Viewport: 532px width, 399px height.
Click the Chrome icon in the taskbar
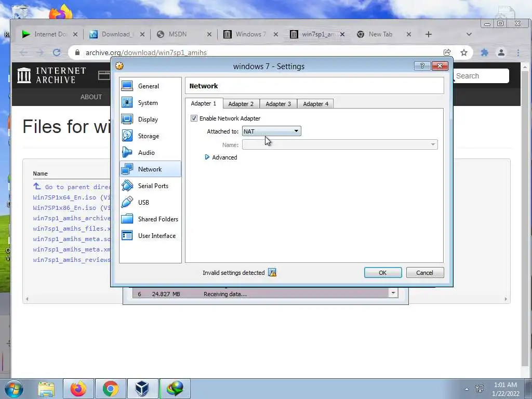click(110, 389)
